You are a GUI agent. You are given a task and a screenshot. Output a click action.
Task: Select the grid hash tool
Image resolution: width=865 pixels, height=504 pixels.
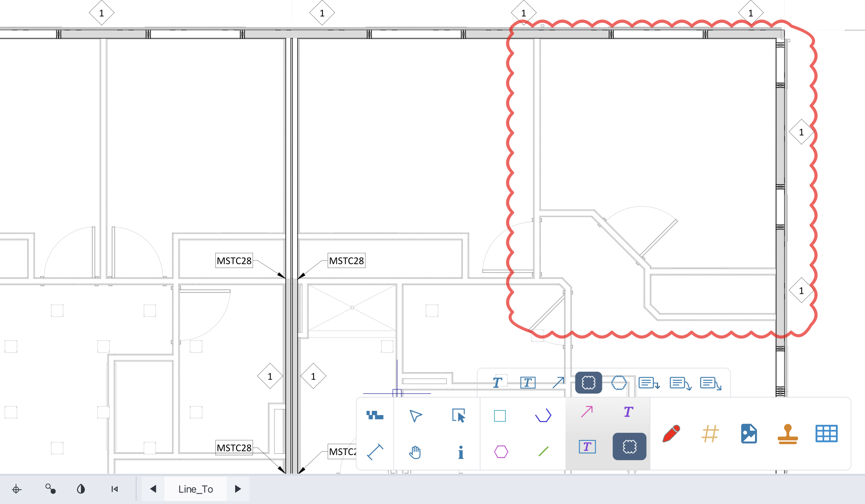(710, 433)
